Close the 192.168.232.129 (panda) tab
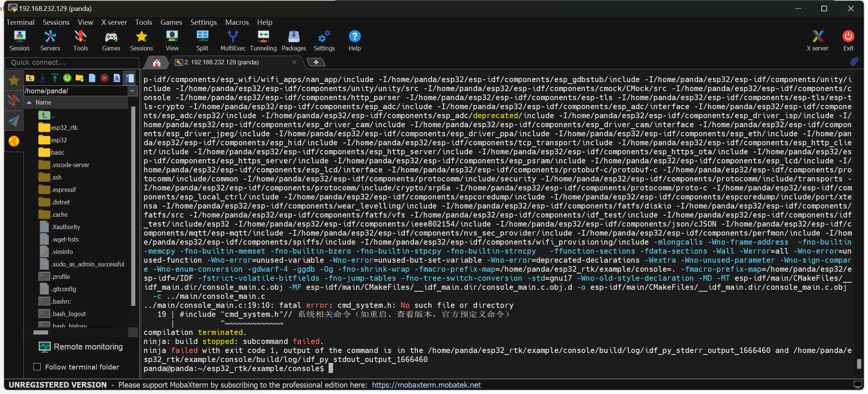Viewport: 868px width, 394px height. (294, 62)
